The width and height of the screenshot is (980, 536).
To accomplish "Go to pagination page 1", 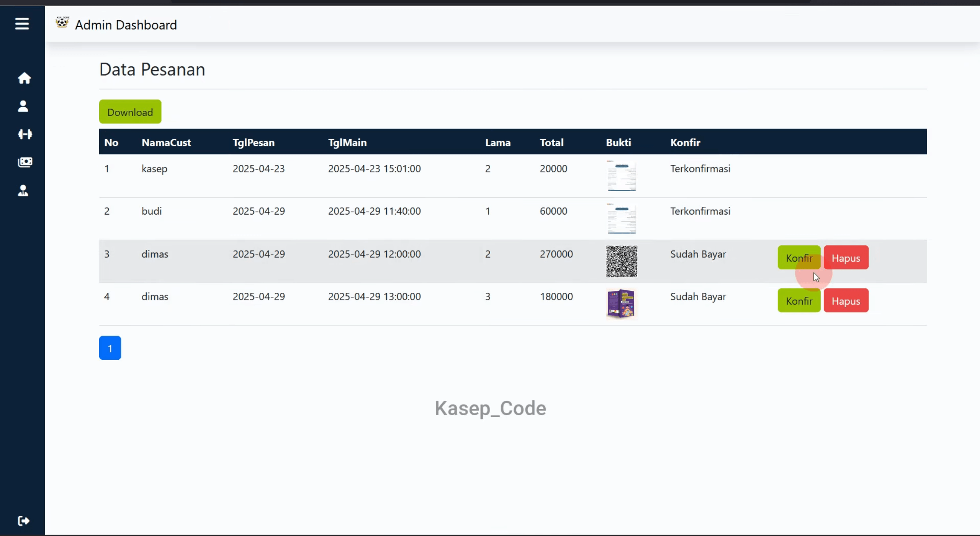I will 110,348.
